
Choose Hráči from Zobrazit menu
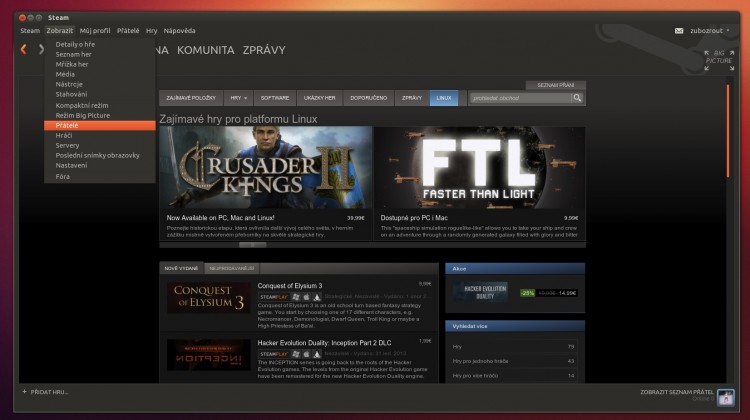pos(99,135)
